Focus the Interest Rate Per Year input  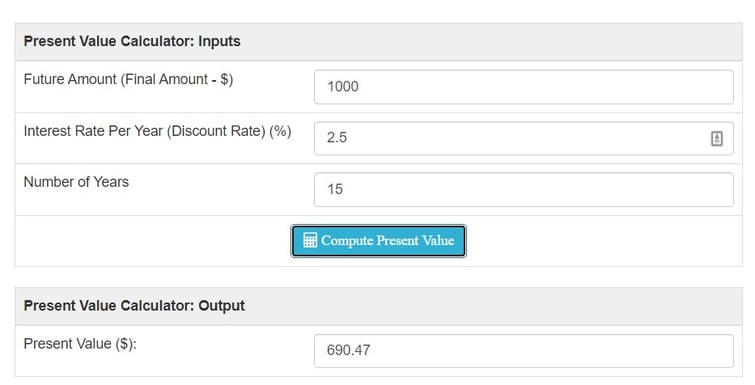click(524, 139)
